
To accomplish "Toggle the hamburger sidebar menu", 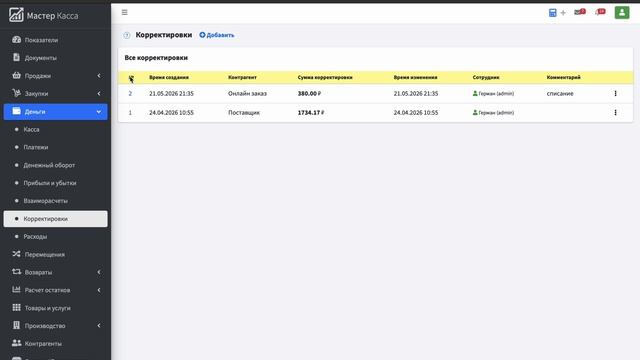I will [x=124, y=12].
